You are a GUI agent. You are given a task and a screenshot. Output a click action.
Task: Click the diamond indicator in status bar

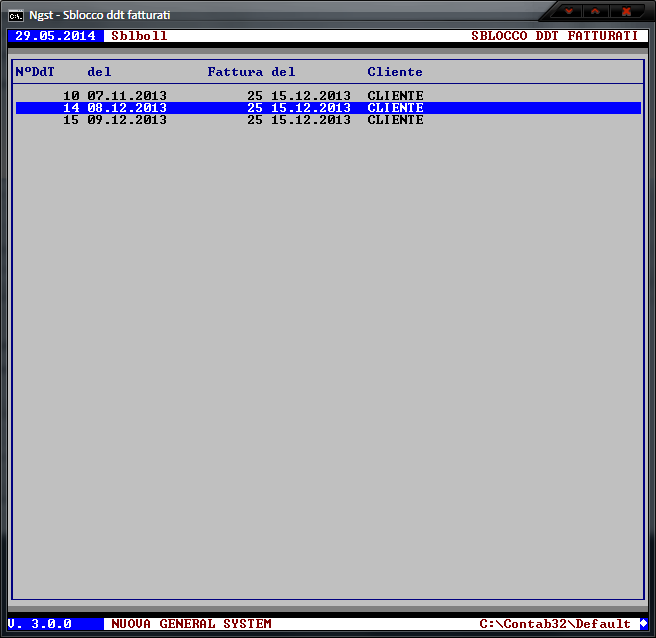(x=643, y=624)
